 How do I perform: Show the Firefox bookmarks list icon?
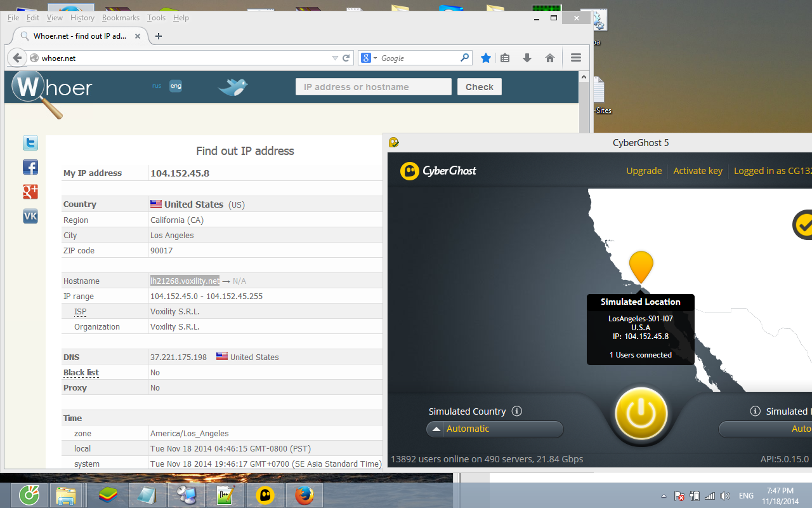505,58
